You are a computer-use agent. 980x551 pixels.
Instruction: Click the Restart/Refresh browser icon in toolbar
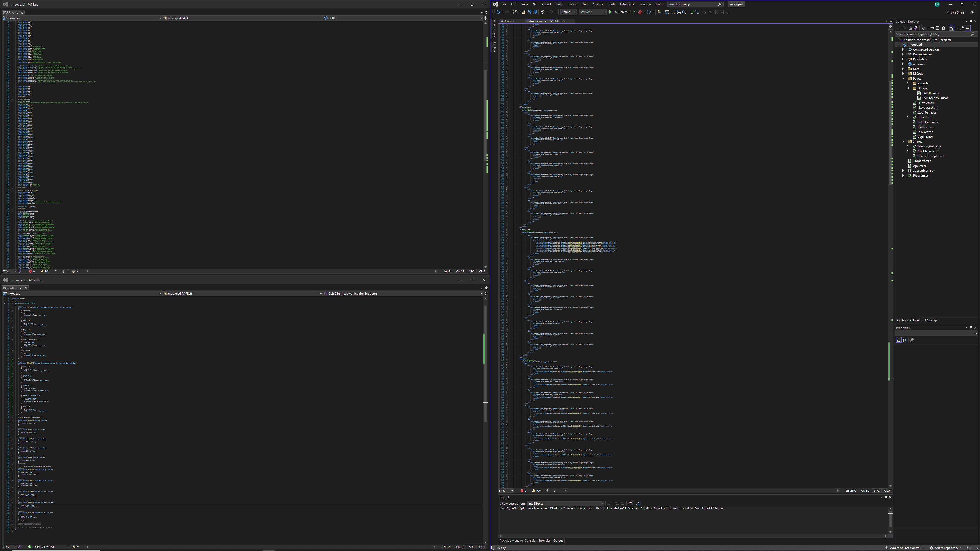coord(649,12)
